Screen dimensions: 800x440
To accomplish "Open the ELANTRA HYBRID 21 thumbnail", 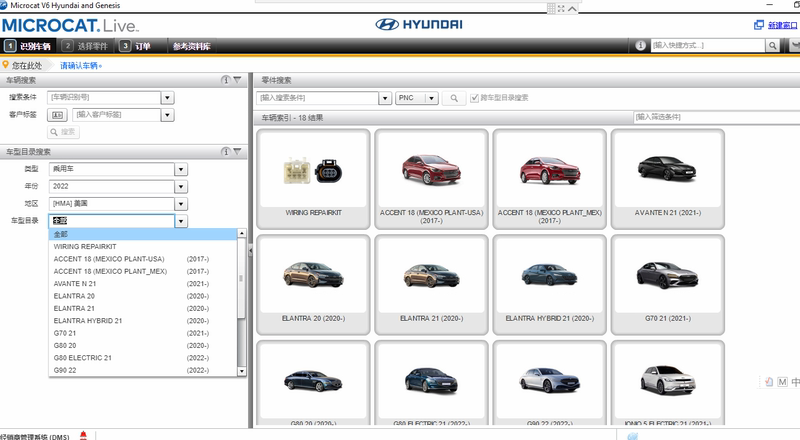I will [549, 285].
